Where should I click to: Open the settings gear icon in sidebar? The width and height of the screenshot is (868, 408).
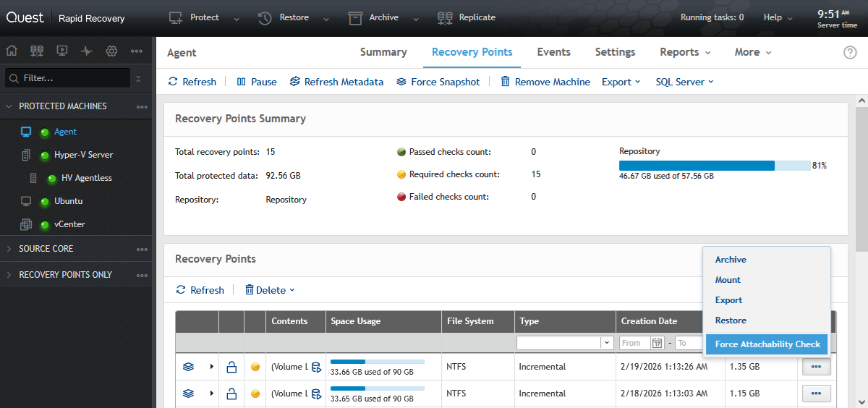(x=111, y=51)
